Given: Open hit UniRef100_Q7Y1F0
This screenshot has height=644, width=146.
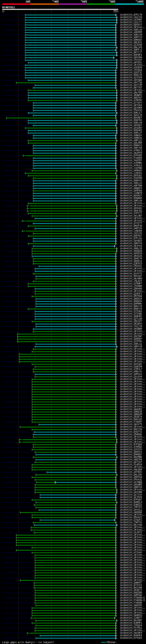Looking at the screenshot, I should point(131,103).
